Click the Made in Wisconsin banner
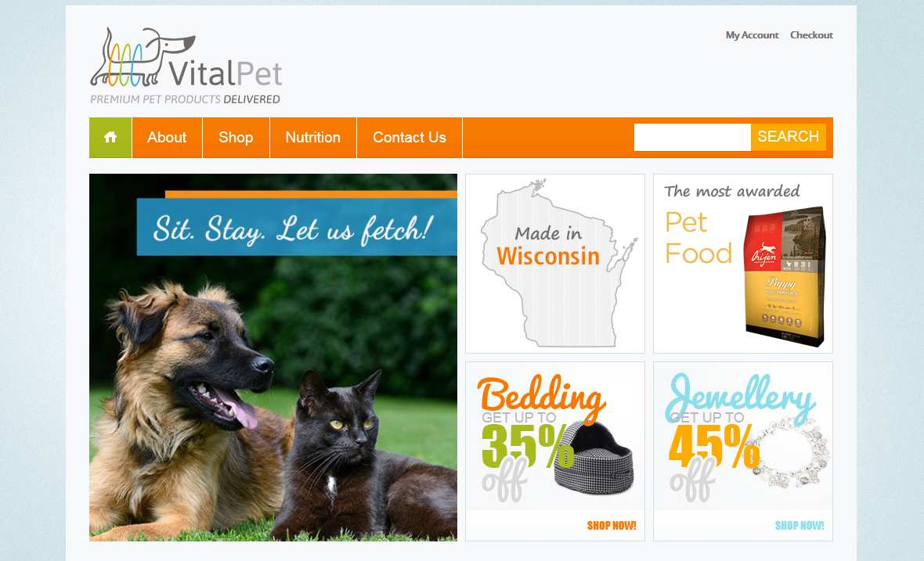Viewport: 924px width, 561px height. pos(555,264)
